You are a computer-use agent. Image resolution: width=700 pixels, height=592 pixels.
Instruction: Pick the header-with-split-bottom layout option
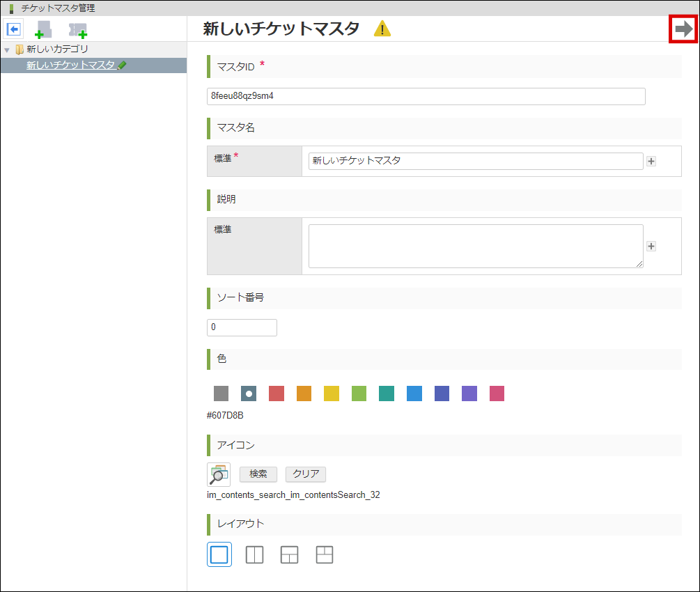[x=289, y=554]
